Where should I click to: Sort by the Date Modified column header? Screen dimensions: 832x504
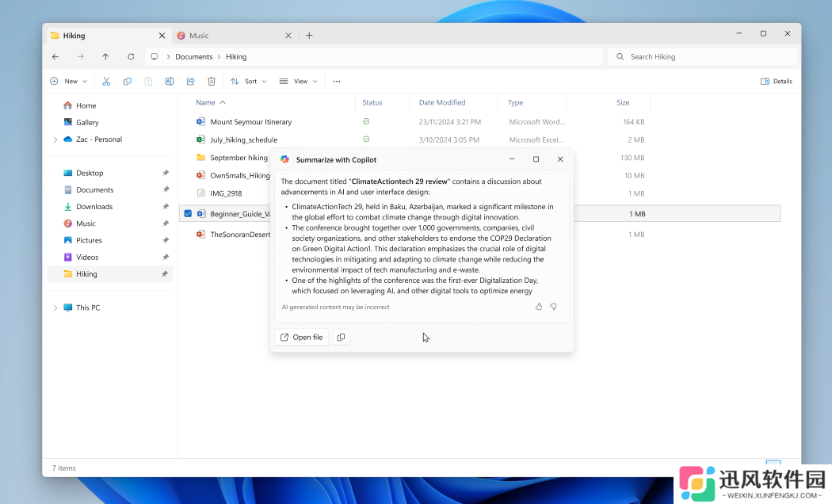click(442, 102)
